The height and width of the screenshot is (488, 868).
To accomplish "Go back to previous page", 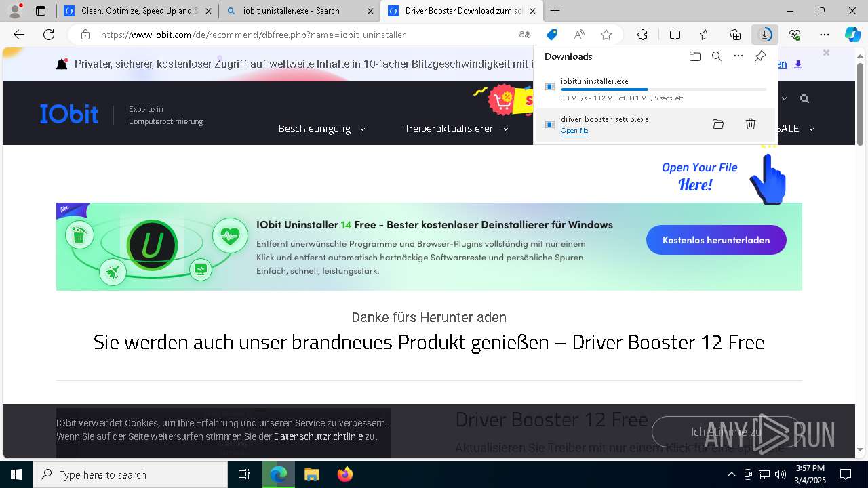I will (19, 35).
